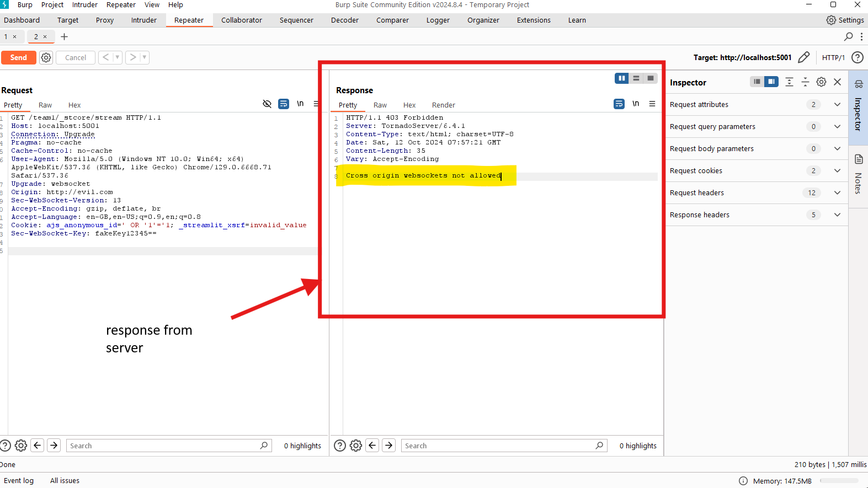Viewport: 868px width, 488px height.
Task: Switch to the Proxy tab
Action: [x=105, y=20]
